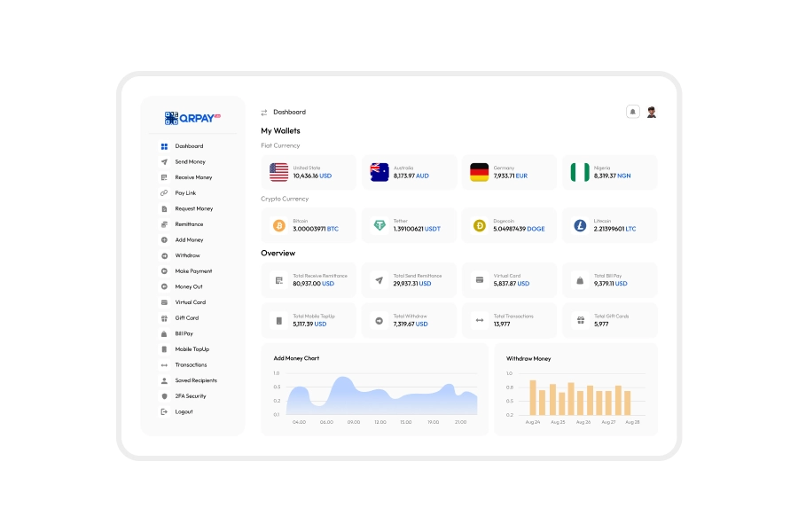Open the 2FA Security menu item
The image size is (798, 532).
pos(190,396)
